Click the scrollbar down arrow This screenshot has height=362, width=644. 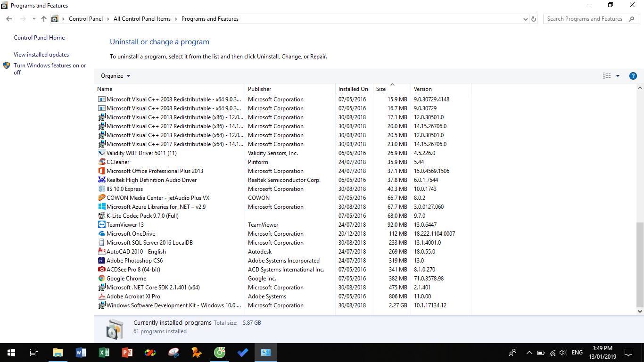tap(640, 312)
